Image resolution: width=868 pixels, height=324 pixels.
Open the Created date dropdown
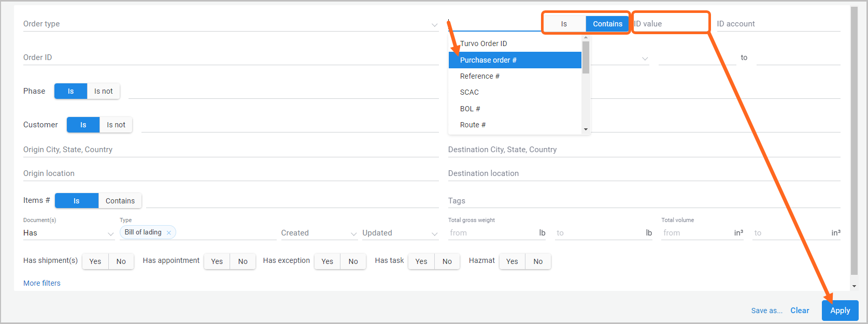click(319, 233)
